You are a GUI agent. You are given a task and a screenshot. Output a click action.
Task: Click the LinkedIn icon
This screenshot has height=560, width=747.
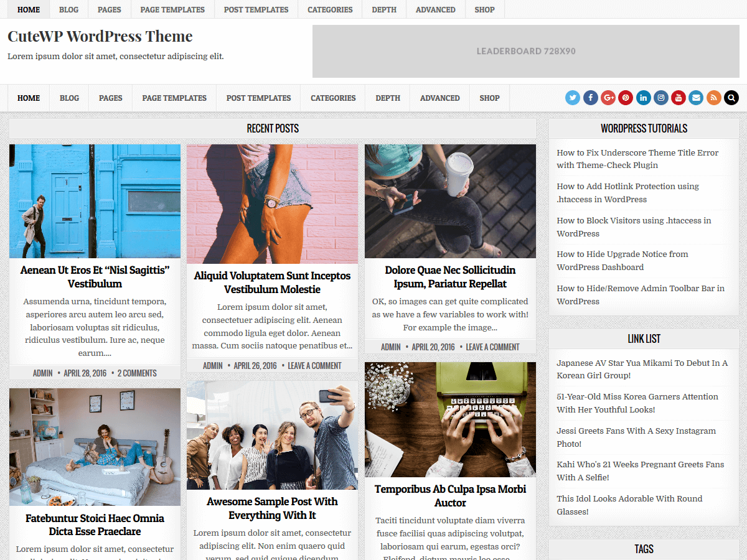[x=643, y=98]
